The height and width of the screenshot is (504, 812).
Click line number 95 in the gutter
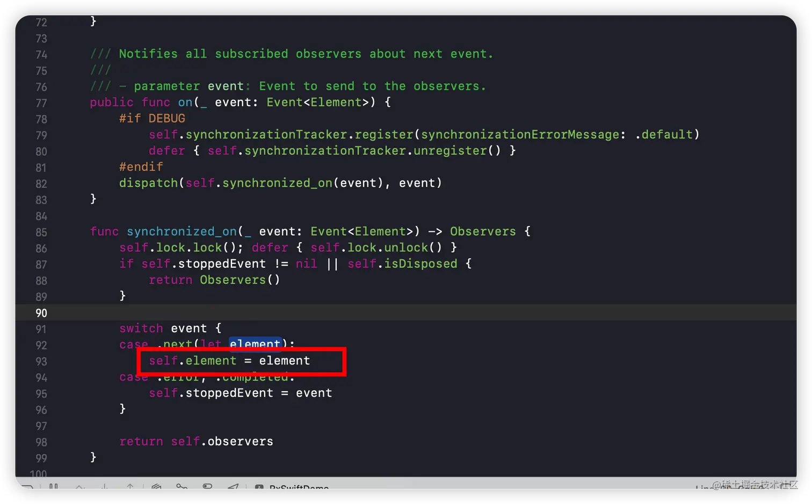click(x=41, y=393)
